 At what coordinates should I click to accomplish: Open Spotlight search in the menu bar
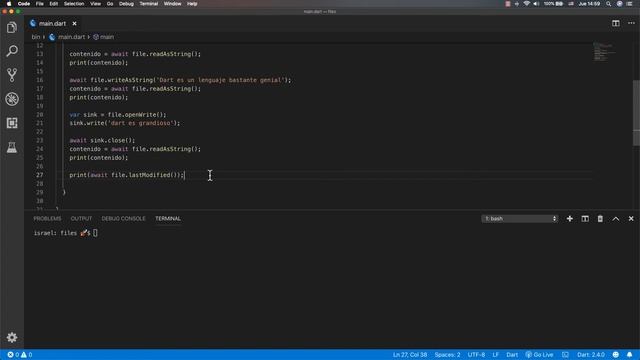[x=609, y=4]
